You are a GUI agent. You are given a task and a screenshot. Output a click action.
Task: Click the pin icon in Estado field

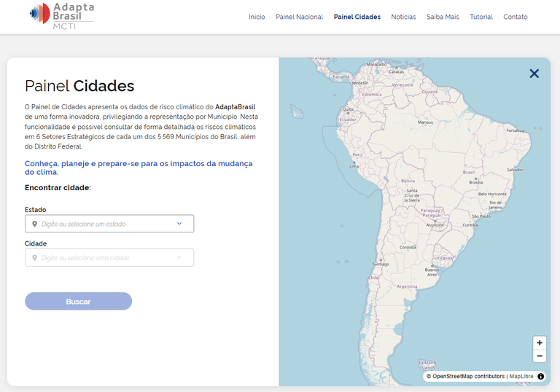click(x=35, y=224)
